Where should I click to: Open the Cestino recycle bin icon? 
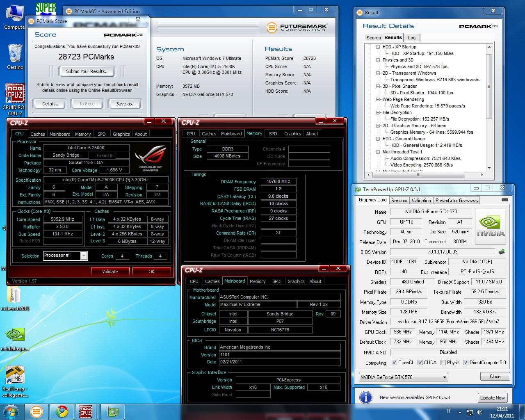(x=15, y=57)
